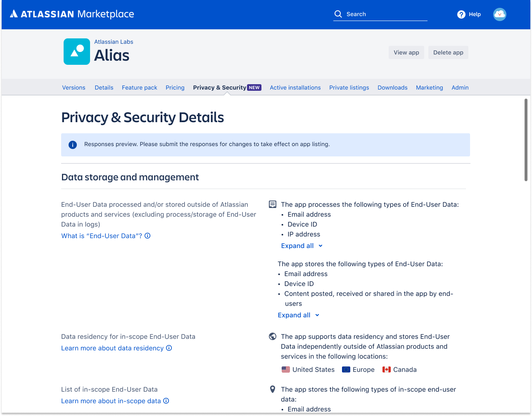Open the Downloads tab

[392, 87]
